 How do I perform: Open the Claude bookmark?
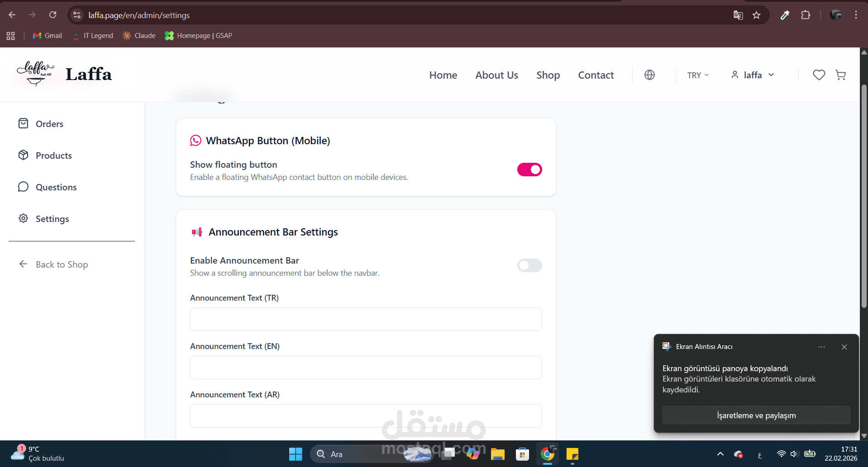[x=139, y=36]
